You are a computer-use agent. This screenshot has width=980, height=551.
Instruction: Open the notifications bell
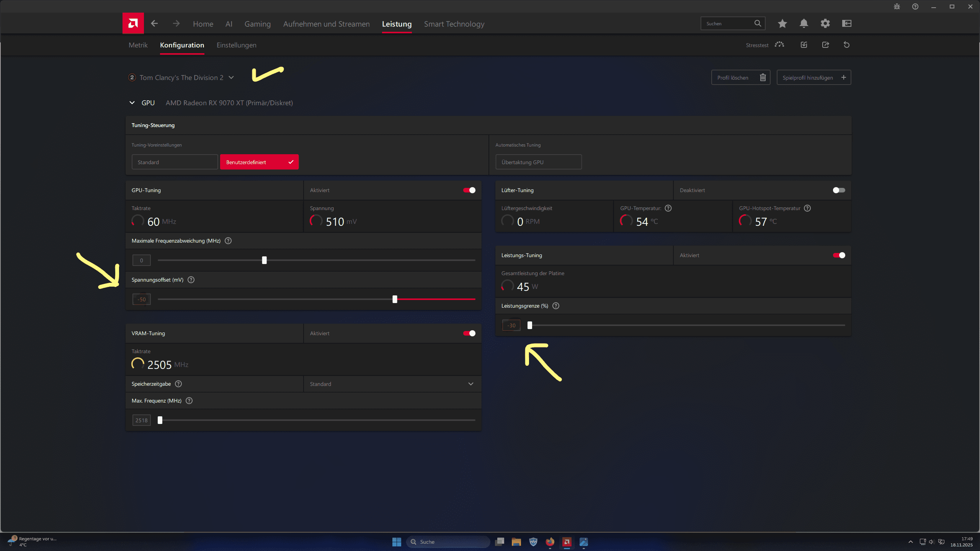tap(804, 23)
